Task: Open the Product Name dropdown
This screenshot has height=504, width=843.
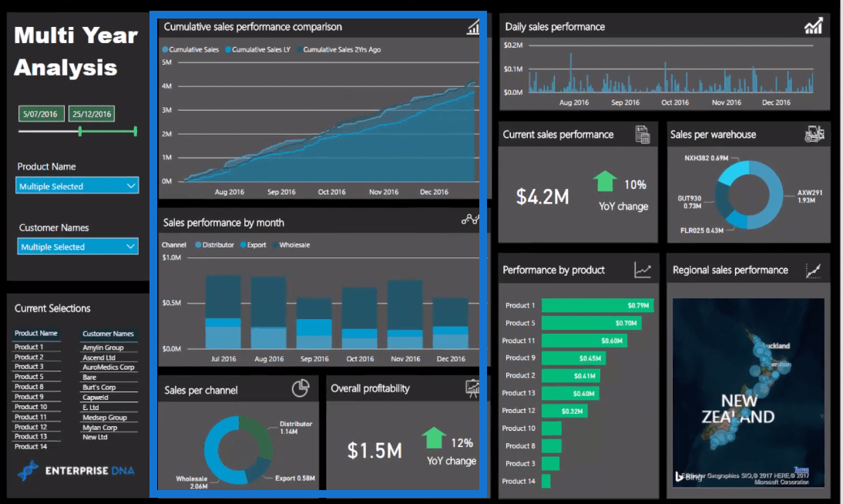Action: pyautogui.click(x=77, y=186)
